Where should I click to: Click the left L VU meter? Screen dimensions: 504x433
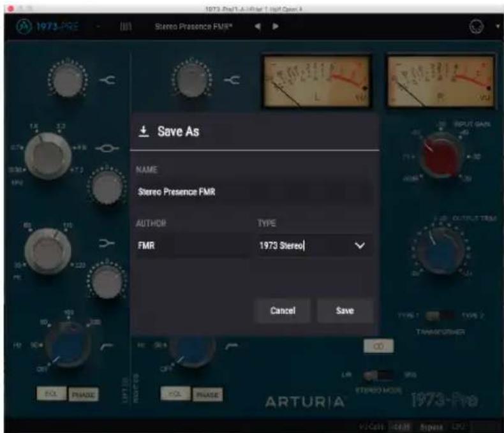tap(316, 82)
